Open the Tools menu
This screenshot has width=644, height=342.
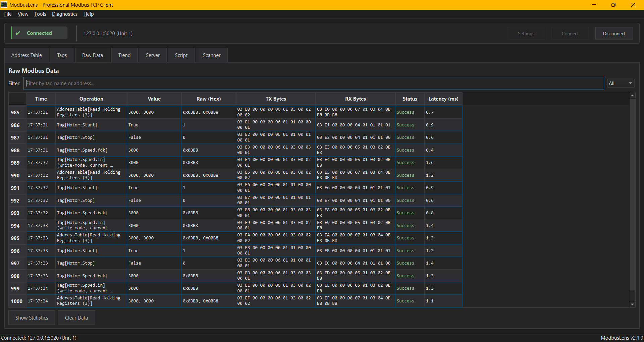(40, 14)
